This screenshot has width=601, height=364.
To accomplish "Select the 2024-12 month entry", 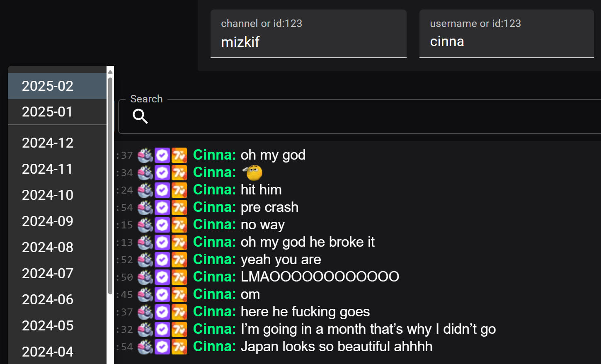I will pyautogui.click(x=57, y=143).
